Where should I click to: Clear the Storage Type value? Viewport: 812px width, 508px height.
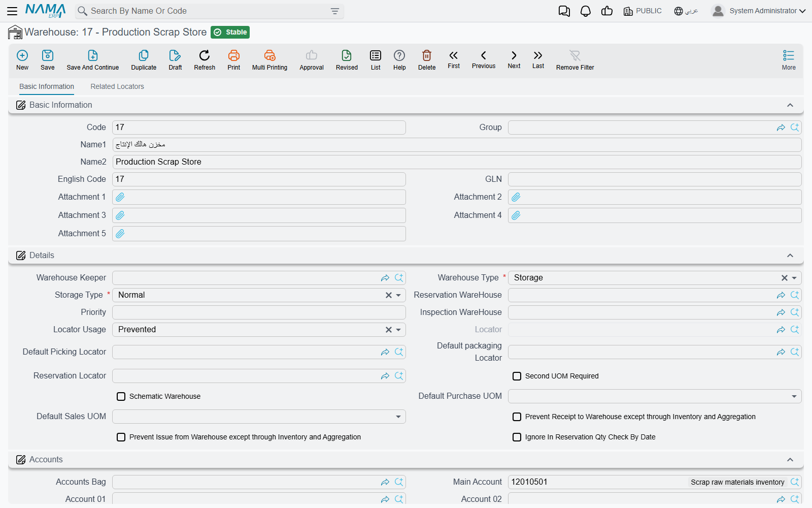(389, 295)
